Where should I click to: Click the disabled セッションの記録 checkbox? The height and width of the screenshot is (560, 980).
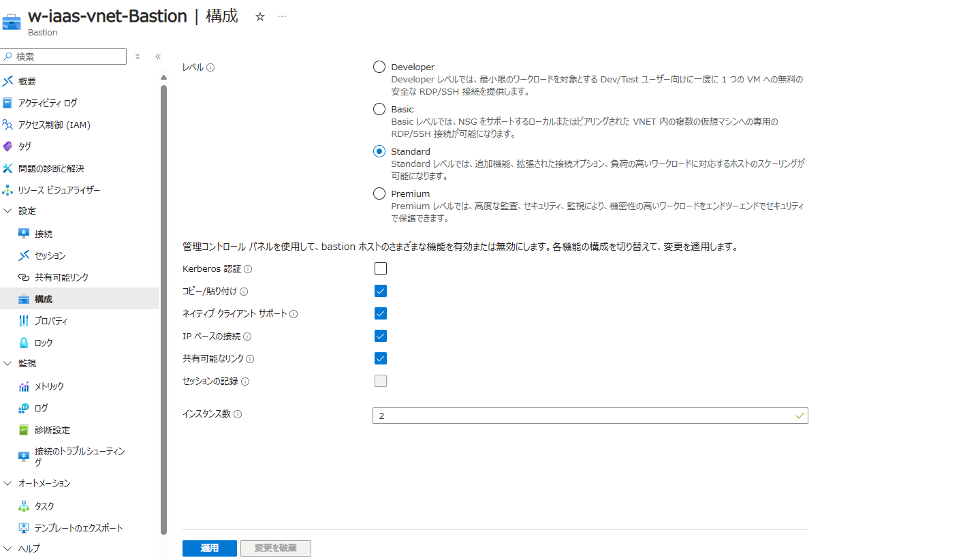(381, 381)
